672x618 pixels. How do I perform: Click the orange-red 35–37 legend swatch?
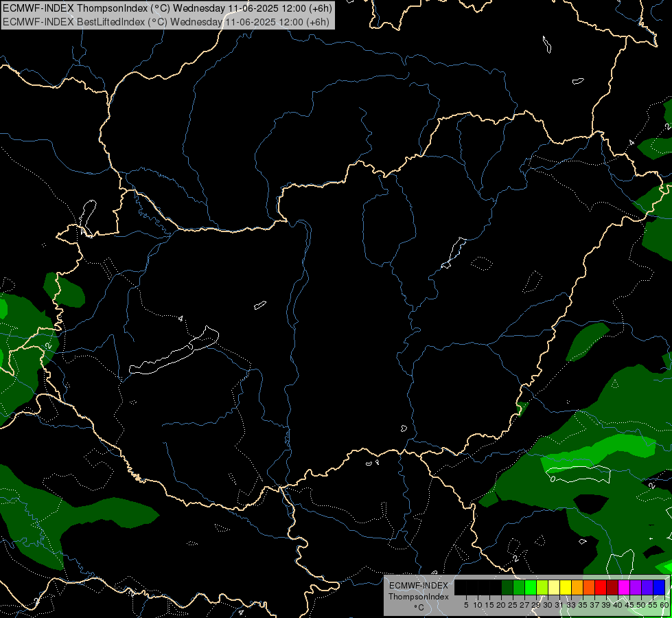(589, 587)
